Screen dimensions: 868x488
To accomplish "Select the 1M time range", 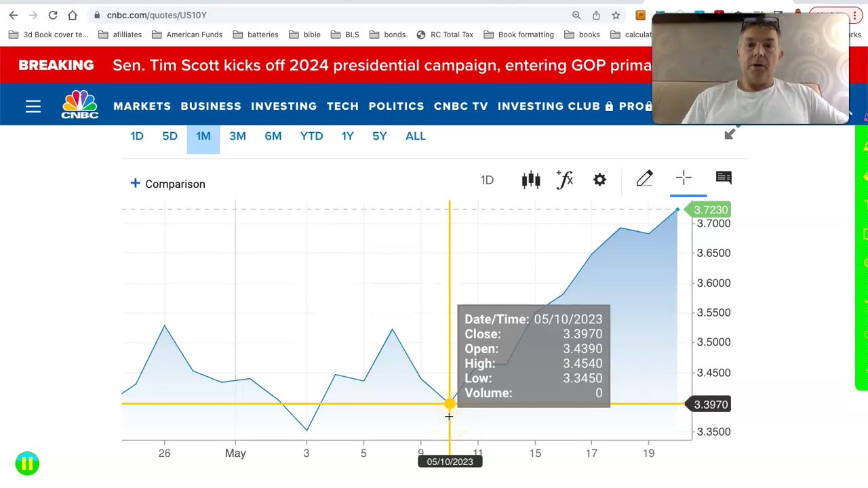I will point(203,136).
